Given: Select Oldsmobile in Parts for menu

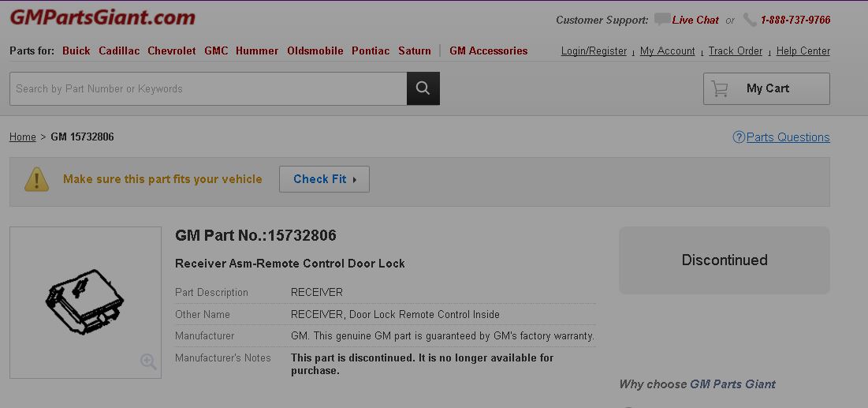Looking at the screenshot, I should (315, 51).
